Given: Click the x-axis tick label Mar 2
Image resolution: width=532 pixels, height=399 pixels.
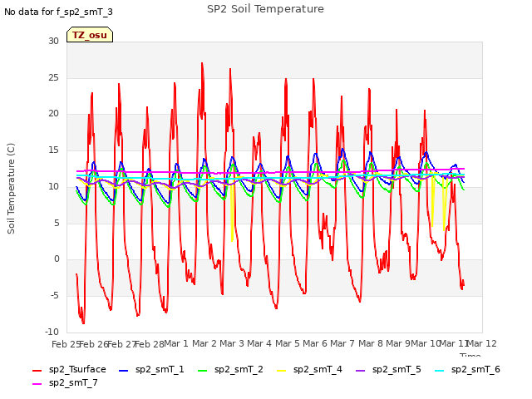Looking at the screenshot, I should coord(204,343).
